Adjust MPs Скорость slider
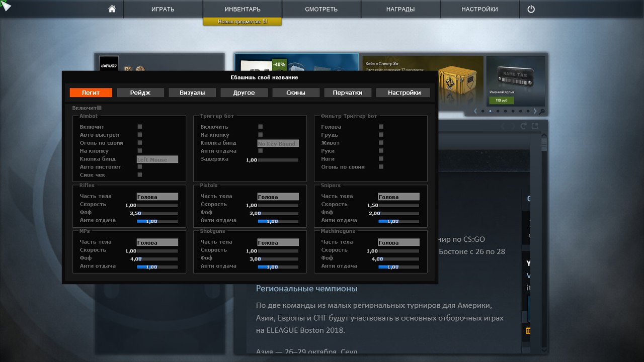The width and height of the screenshot is (644, 362). coord(157,251)
